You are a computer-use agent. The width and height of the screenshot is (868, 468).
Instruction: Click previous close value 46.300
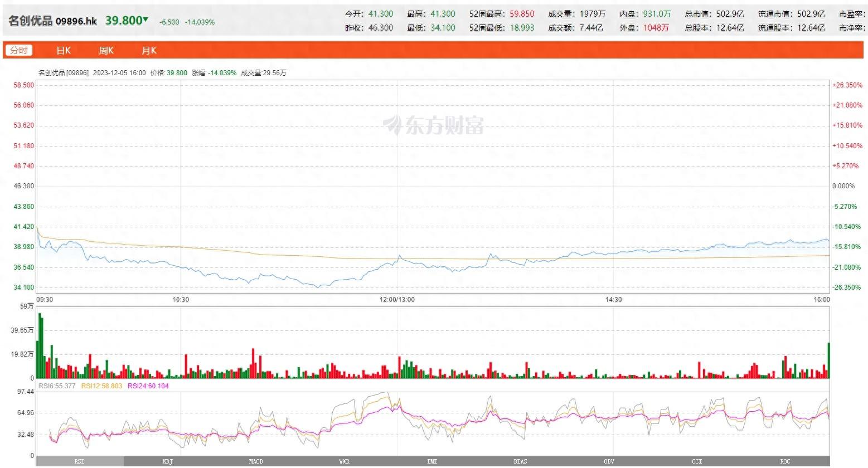381,28
